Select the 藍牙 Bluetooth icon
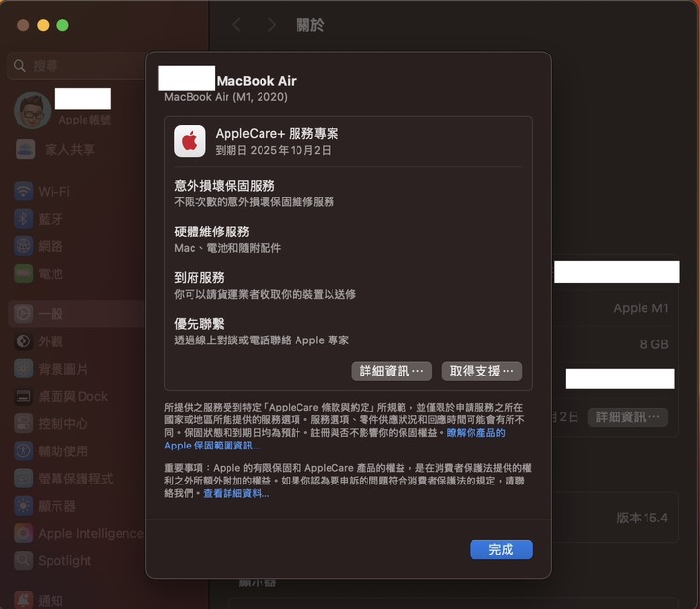Viewport: 700px width, 609px height. tap(23, 219)
